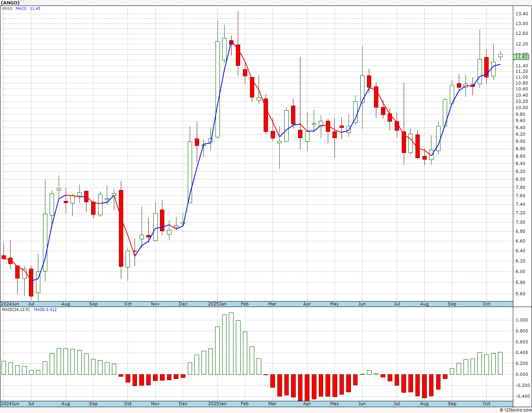532x413 pixels.
Task: Click Apr on the price chart time axis
Action: [x=307, y=304]
